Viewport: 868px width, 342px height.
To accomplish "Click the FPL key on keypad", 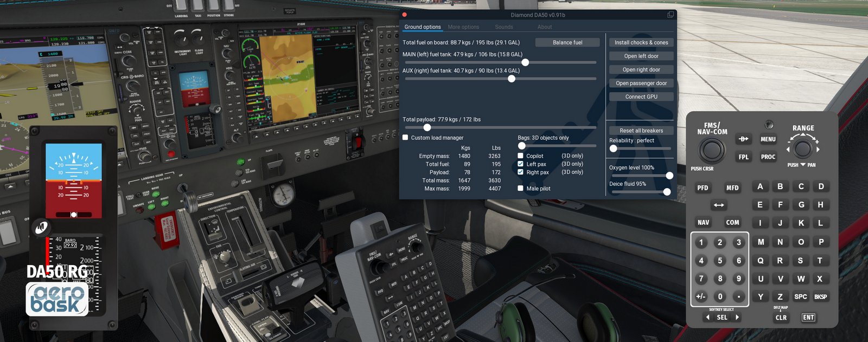I will pos(743,157).
